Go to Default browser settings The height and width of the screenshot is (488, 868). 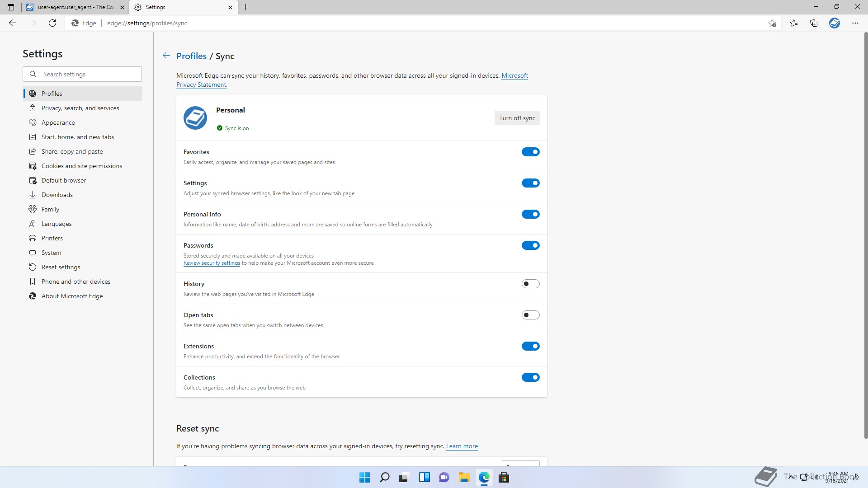pyautogui.click(x=82, y=180)
